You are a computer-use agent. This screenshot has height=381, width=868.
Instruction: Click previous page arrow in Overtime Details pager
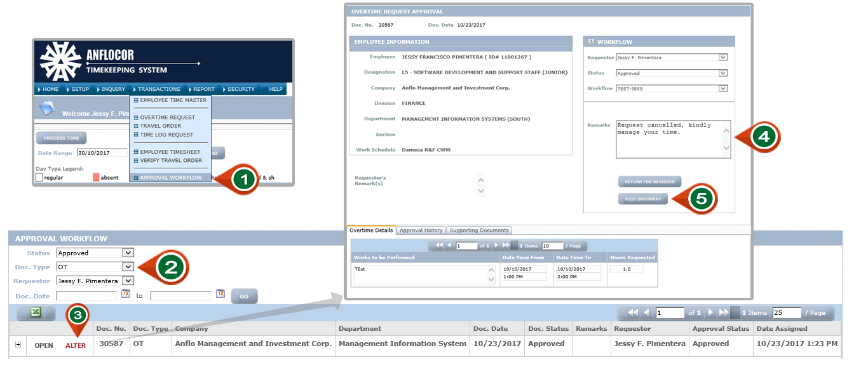point(449,246)
